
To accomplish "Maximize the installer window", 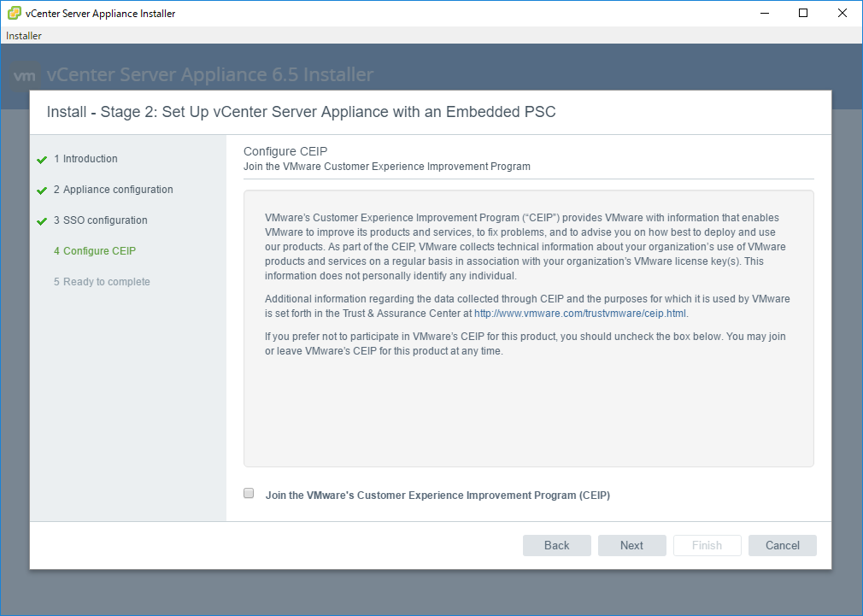I will pyautogui.click(x=803, y=13).
